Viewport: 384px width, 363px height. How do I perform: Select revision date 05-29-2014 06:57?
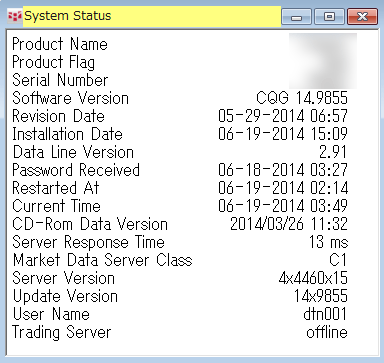[283, 116]
